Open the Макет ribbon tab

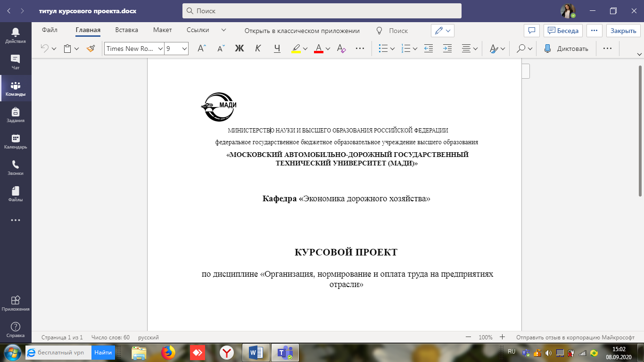[162, 30]
